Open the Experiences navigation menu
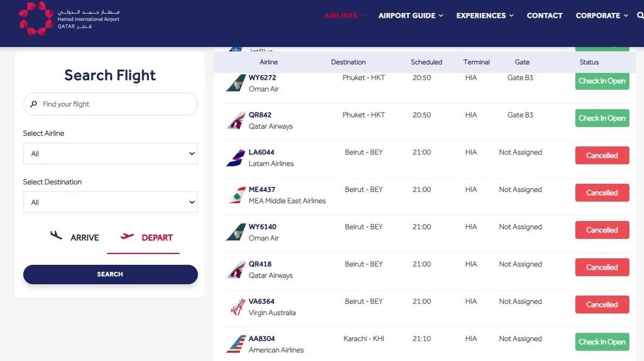Image resolution: width=644 pixels, height=361 pixels. pyautogui.click(x=485, y=16)
